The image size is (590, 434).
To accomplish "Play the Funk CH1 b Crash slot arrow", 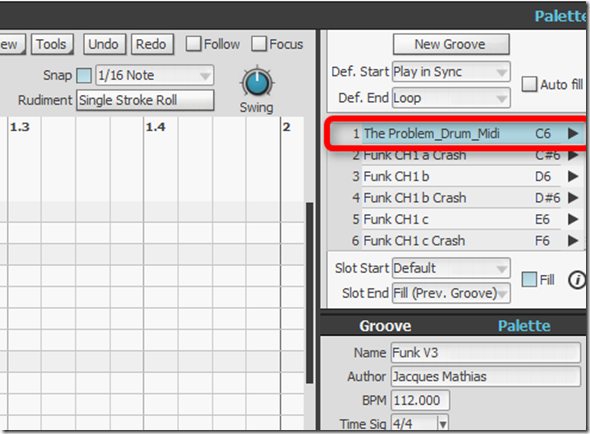I will click(573, 198).
